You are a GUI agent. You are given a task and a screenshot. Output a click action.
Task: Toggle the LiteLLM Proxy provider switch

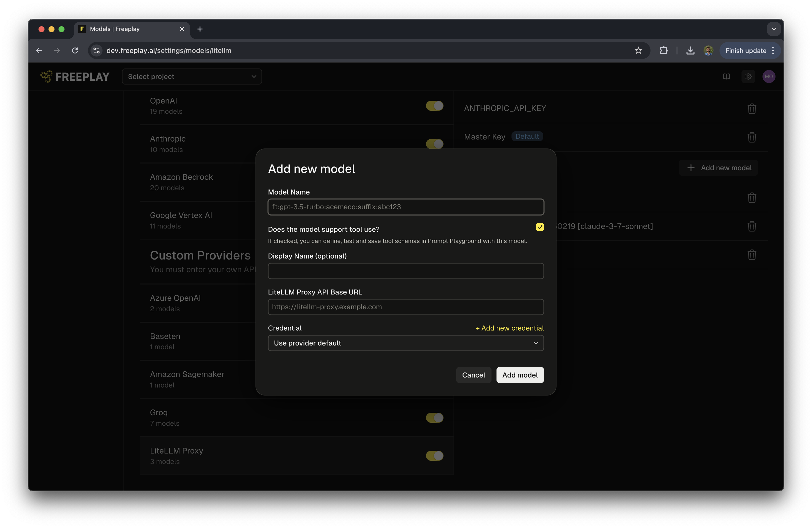pyautogui.click(x=434, y=456)
